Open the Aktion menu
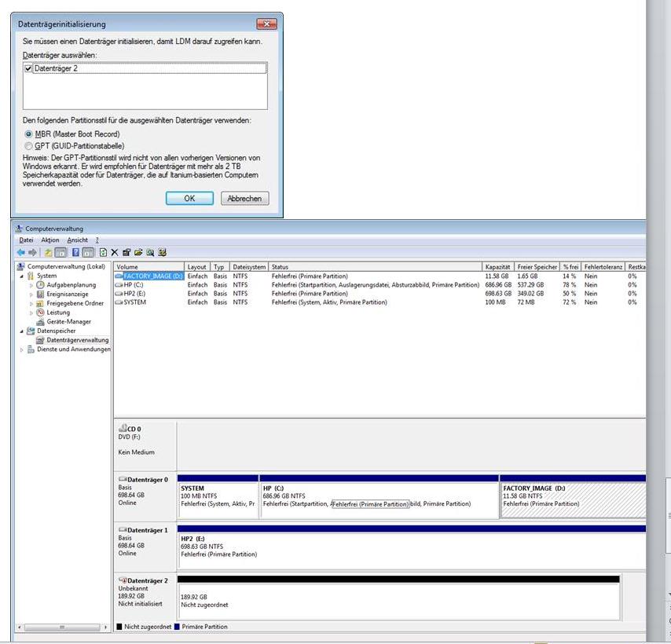Screen dimensions: 671x644 pyautogui.click(x=50, y=240)
